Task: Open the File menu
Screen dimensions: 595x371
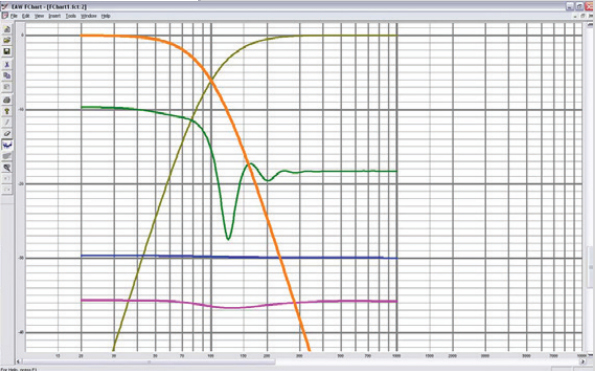Action: pyautogui.click(x=14, y=16)
